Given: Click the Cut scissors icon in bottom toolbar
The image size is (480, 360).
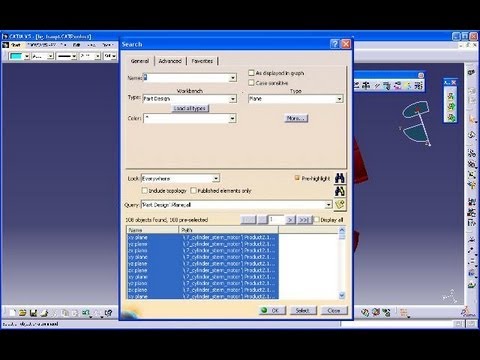Looking at the screenshot, I should coord(55,313).
